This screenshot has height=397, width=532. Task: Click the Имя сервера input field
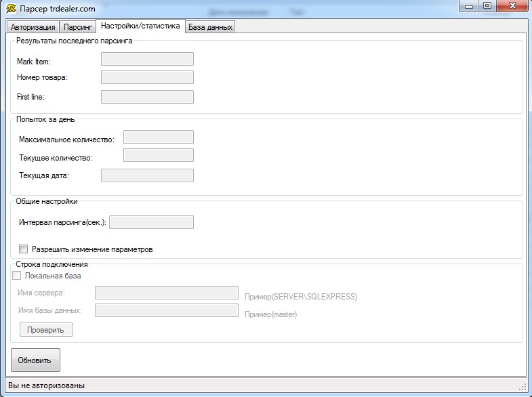click(x=167, y=293)
